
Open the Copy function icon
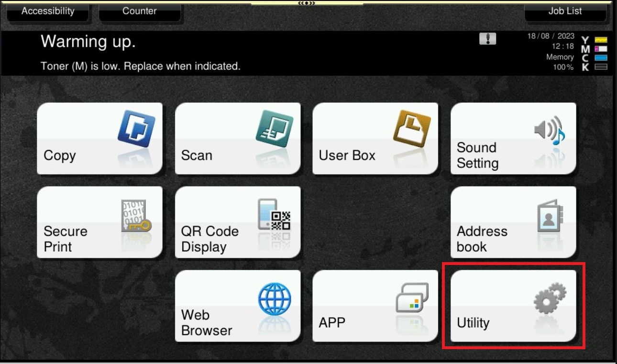pyautogui.click(x=136, y=128)
